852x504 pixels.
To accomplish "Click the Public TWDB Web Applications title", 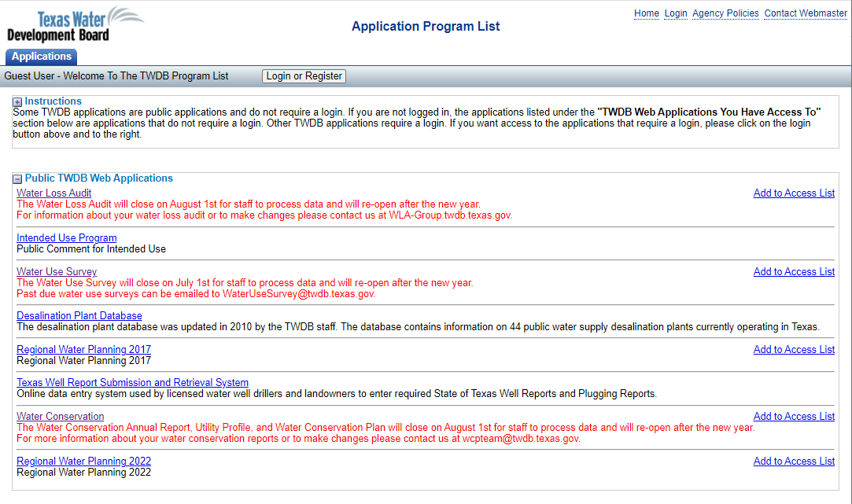I will point(99,178).
